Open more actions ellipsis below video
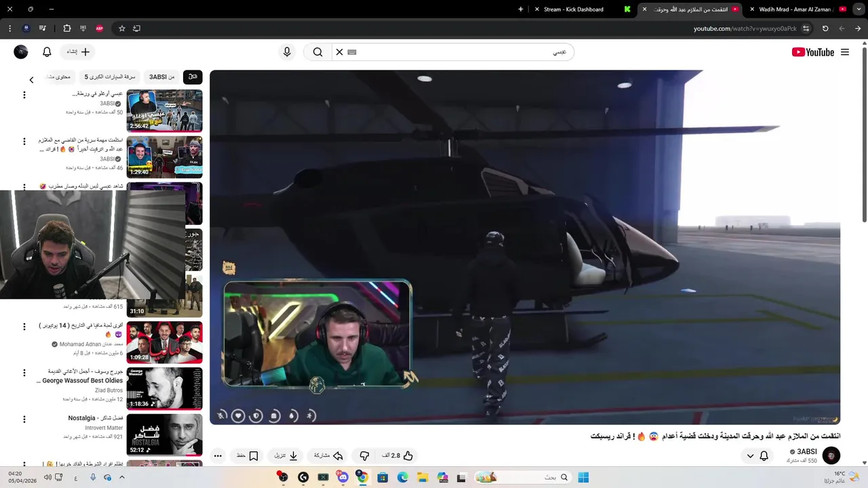Image resolution: width=868 pixels, height=488 pixels. 218,456
